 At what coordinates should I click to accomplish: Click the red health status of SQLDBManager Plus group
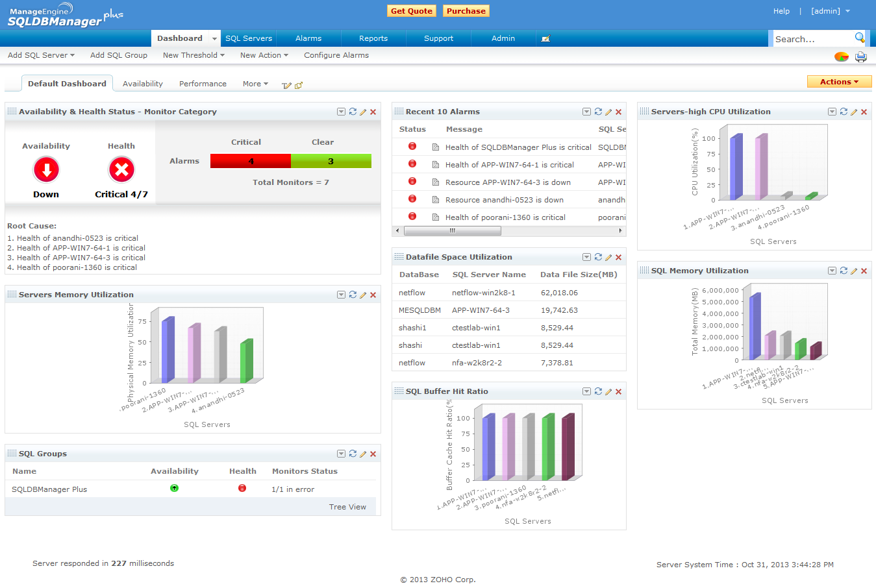(x=242, y=488)
